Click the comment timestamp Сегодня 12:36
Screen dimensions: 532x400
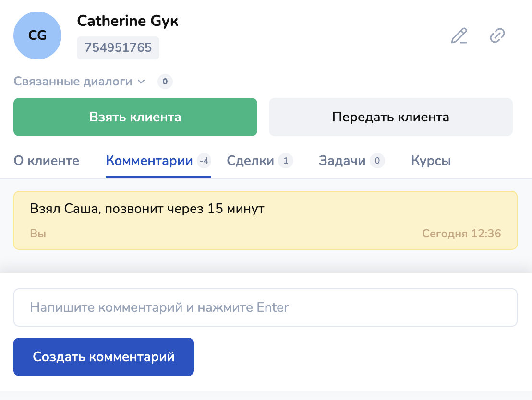(x=461, y=234)
